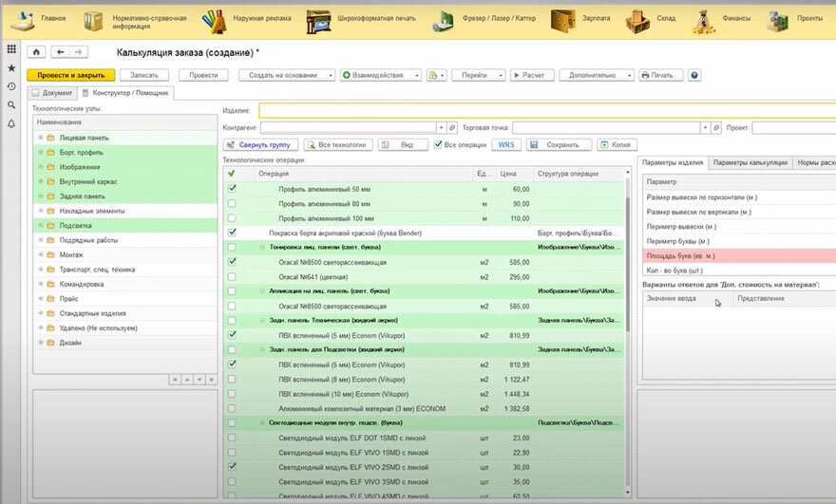The image size is (836, 504).
Task: Open the Зарплата section icon
Action: (x=563, y=21)
